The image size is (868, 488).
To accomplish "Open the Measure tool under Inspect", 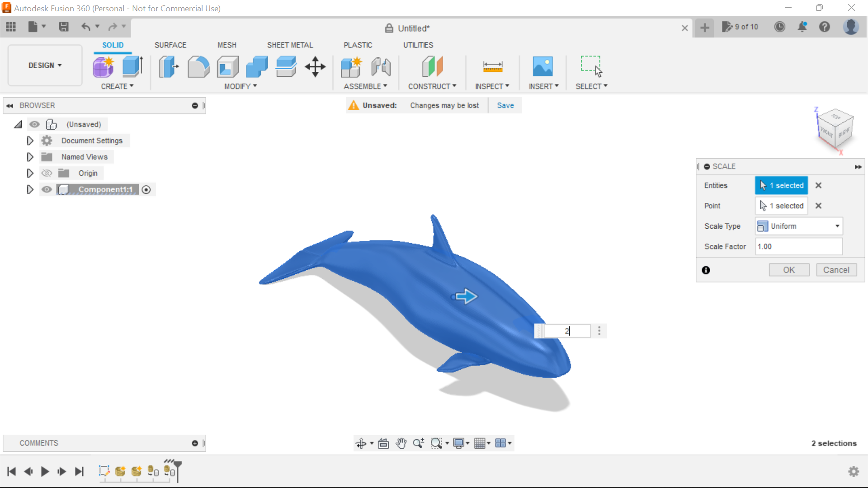I will [x=493, y=66].
